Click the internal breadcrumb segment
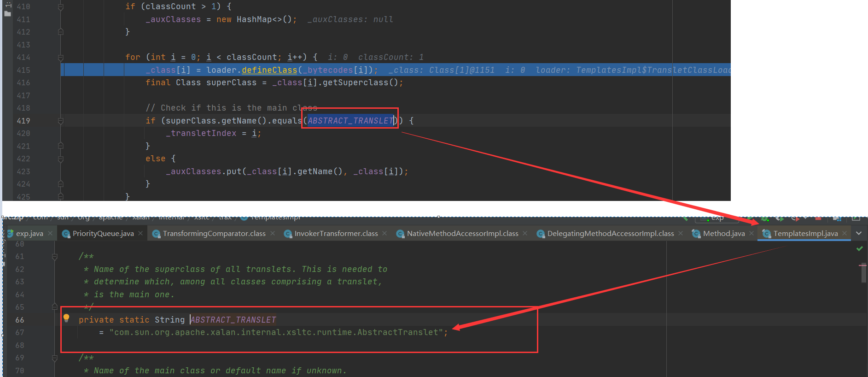 click(172, 218)
